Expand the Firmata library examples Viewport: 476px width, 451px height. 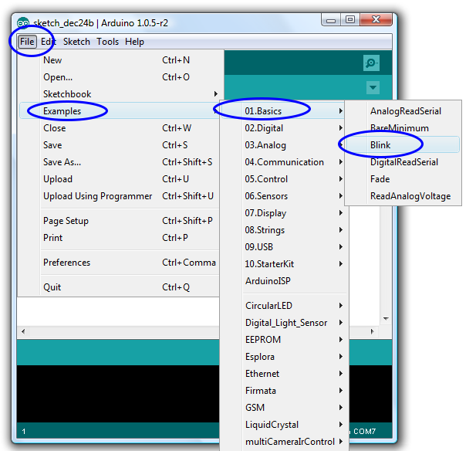point(285,391)
